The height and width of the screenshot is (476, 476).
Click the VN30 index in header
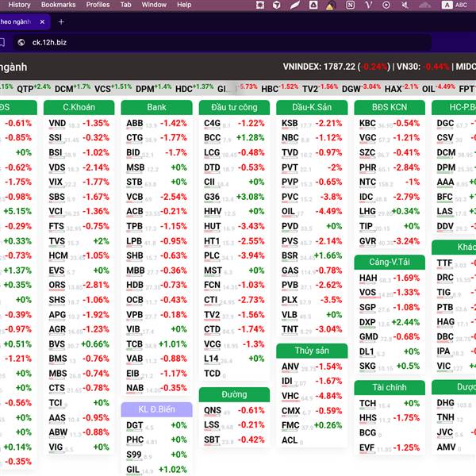[423, 67]
